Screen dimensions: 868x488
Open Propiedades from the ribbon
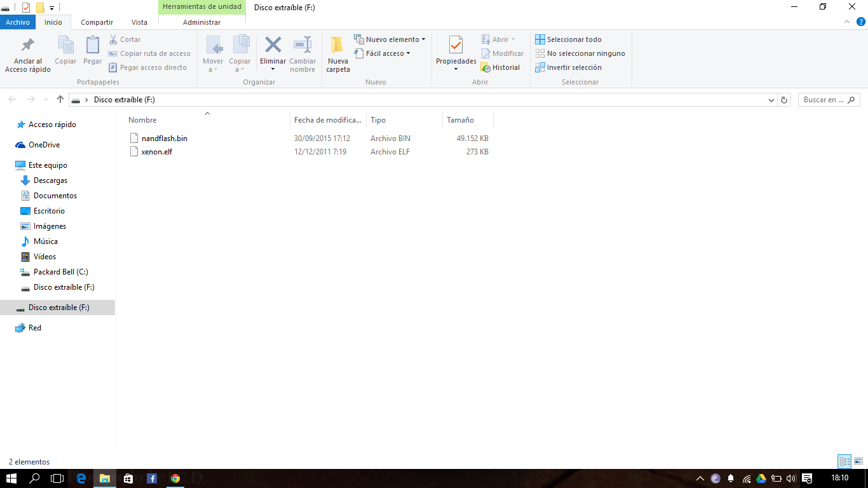(x=456, y=46)
